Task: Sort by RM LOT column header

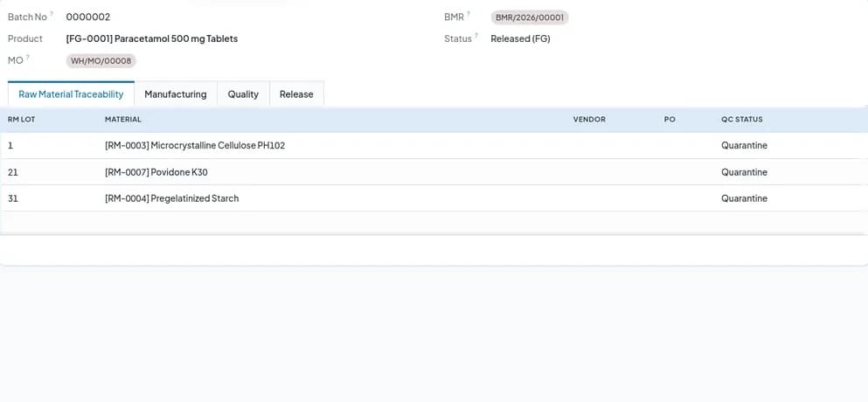Action: coord(22,120)
